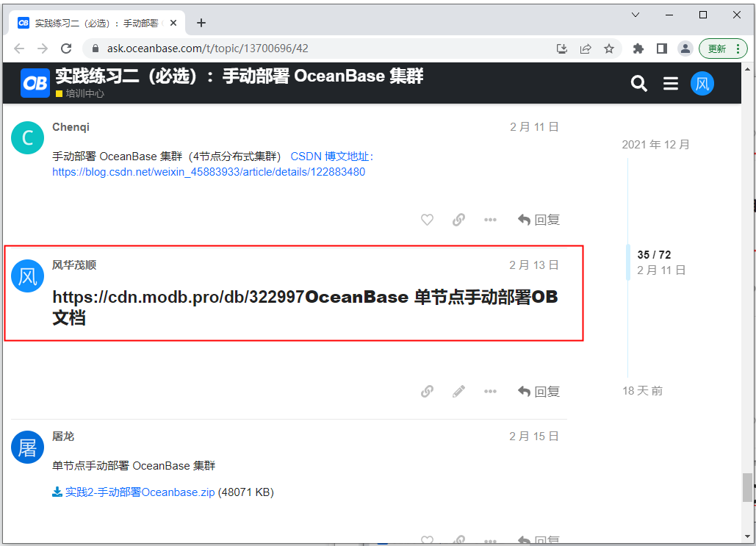Click the address bar URL
756x546 pixels.
[x=207, y=49]
